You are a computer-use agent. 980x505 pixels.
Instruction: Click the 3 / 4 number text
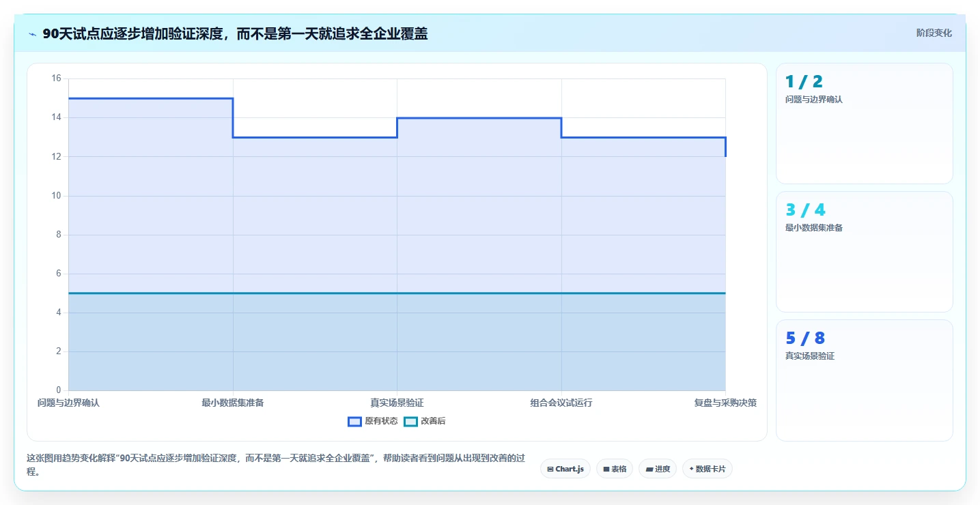[x=805, y=210]
